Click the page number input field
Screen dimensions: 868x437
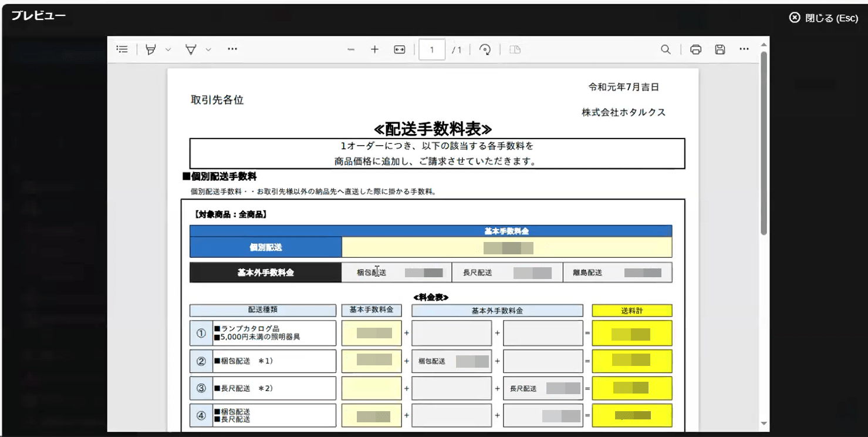coord(432,49)
